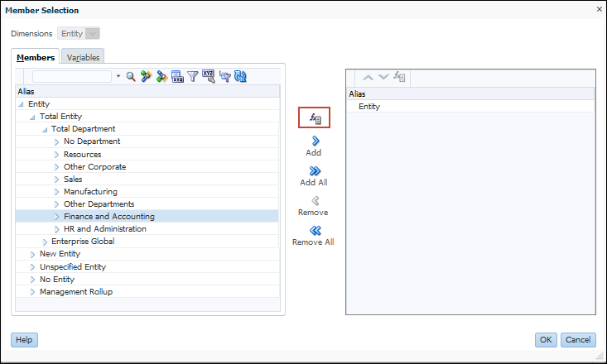Click the Search Up icon
This screenshot has height=364, width=607.
[146, 77]
